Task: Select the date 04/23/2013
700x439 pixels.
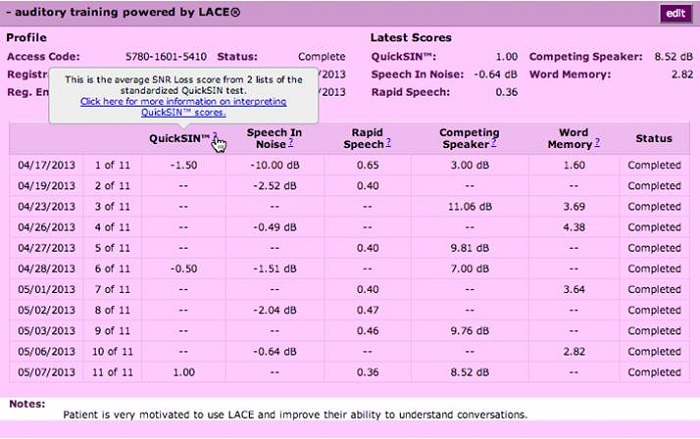Action: (x=46, y=207)
